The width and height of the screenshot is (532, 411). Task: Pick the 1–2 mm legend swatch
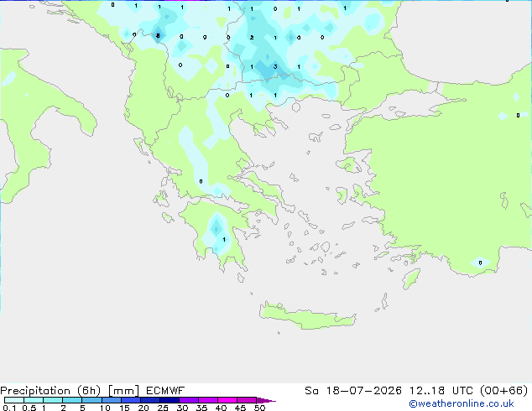pyautogui.click(x=53, y=400)
